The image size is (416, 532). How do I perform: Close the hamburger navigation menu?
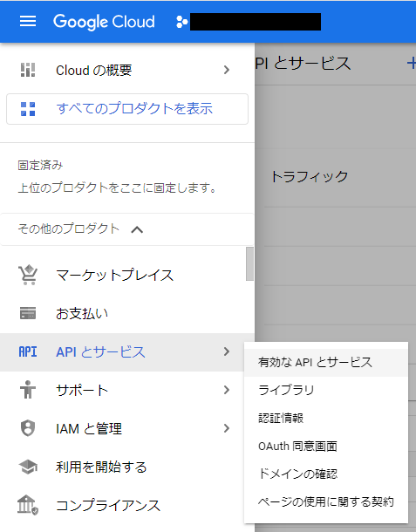(x=28, y=21)
